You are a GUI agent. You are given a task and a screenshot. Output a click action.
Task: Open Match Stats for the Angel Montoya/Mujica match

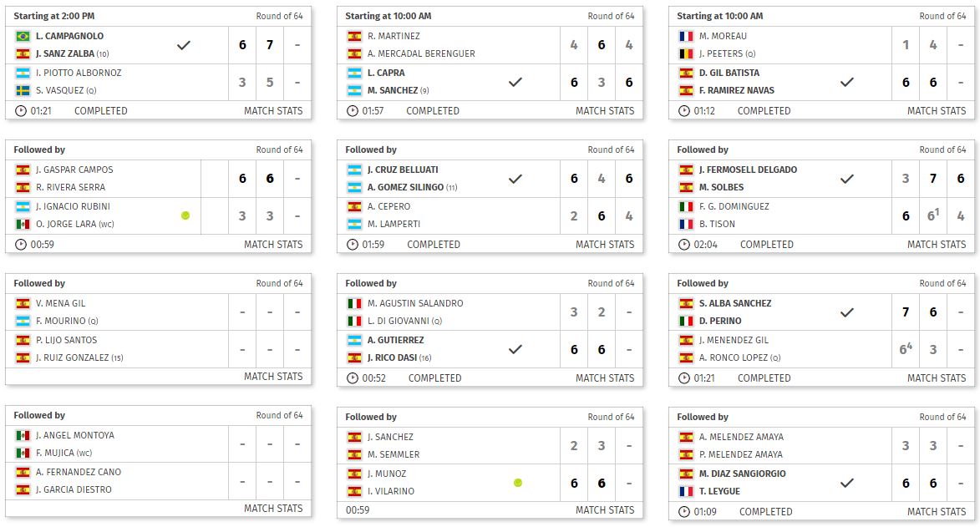pyautogui.click(x=273, y=509)
